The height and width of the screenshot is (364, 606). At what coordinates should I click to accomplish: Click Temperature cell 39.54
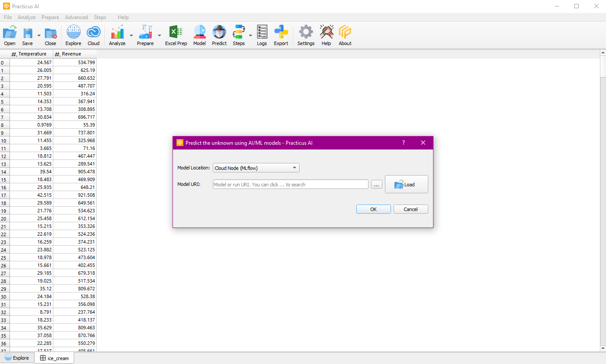[31, 172]
